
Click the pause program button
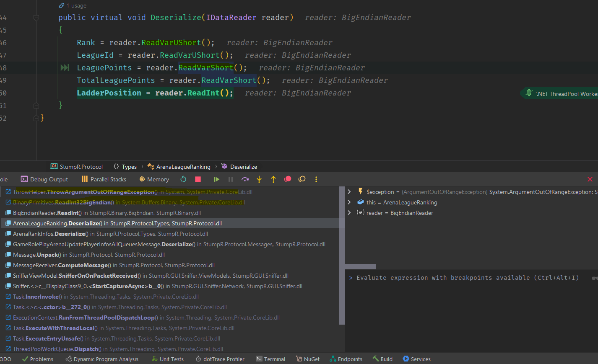pyautogui.click(x=231, y=179)
